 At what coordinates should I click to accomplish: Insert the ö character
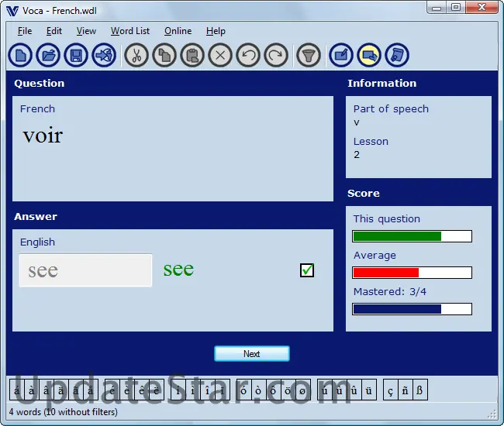pos(288,390)
